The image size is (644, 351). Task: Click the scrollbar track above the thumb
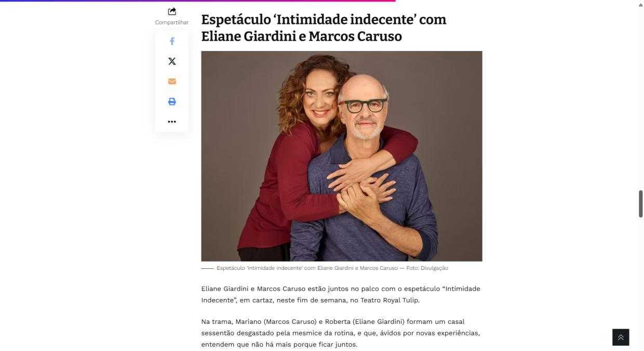641,99
